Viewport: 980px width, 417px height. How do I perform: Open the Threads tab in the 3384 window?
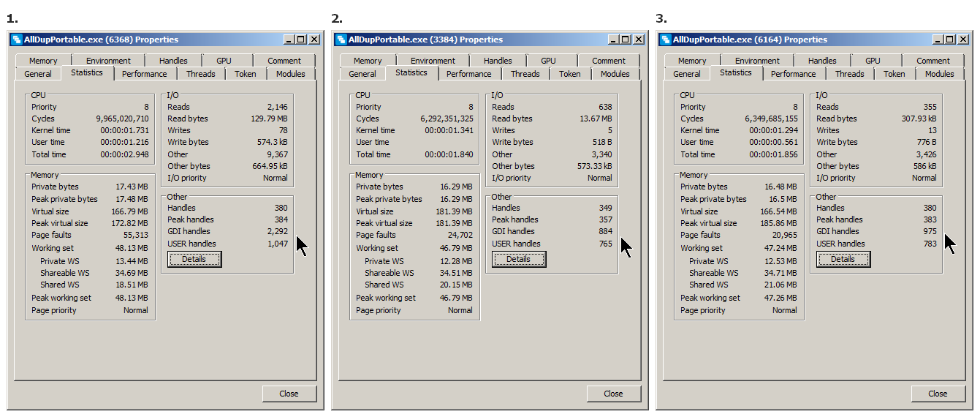click(525, 74)
